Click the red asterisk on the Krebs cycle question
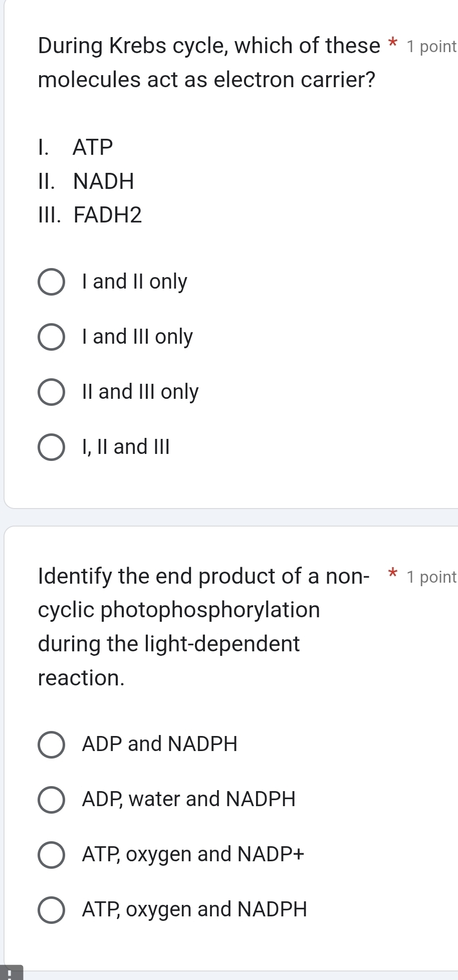Viewport: 458px width, 980px height. click(393, 42)
